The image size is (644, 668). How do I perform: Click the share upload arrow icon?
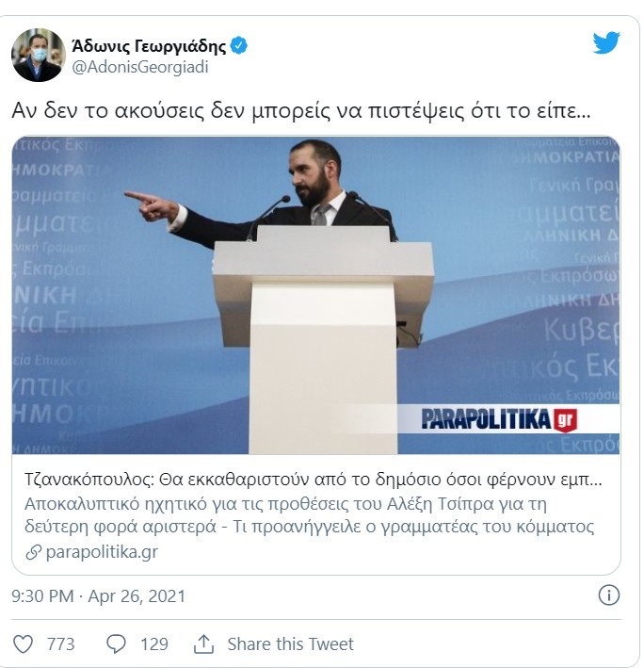pos(203,644)
